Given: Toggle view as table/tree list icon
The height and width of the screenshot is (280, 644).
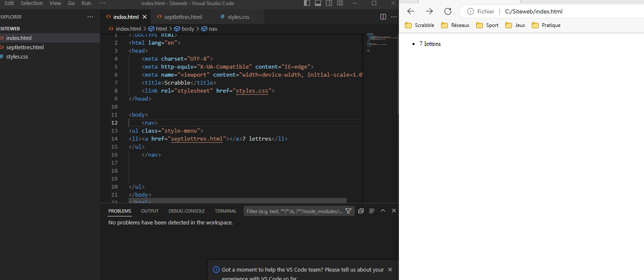Looking at the screenshot, I should (x=372, y=211).
